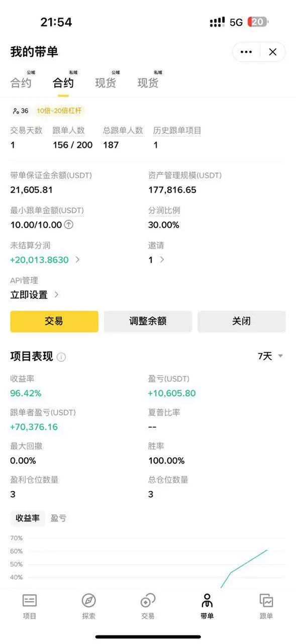The height and width of the screenshot is (644, 296).
Task: Open API管理 立即设置 link
Action: point(35,295)
